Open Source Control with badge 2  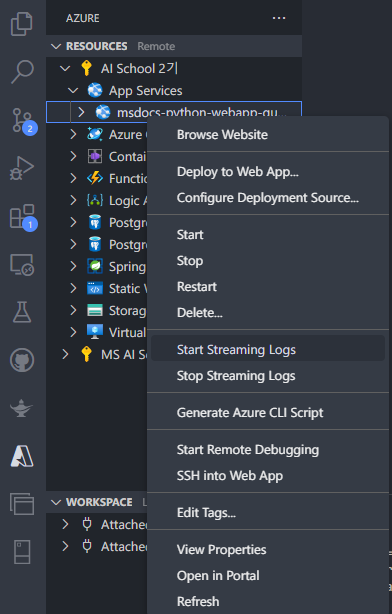(x=23, y=121)
